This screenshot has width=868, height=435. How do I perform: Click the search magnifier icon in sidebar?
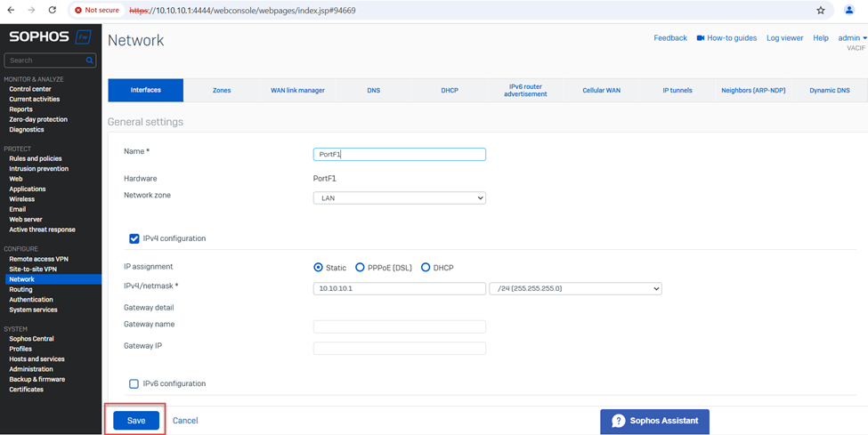[90, 60]
